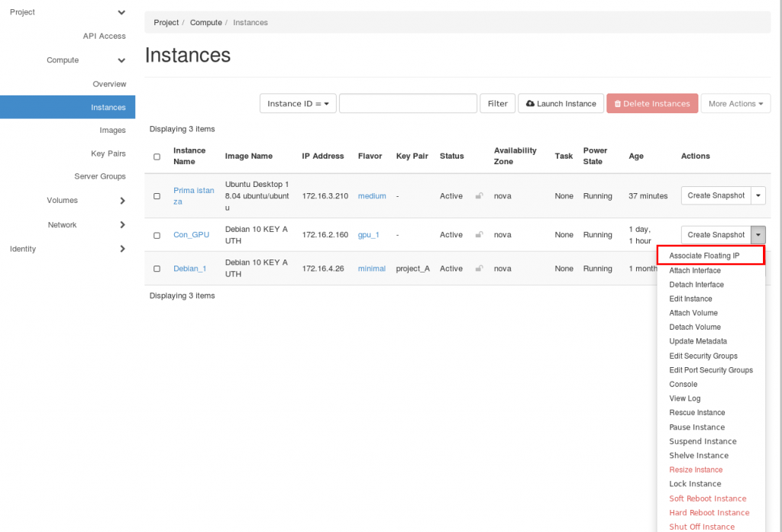Click lock icon in Prima istanza row
This screenshot has width=782, height=532.
click(x=479, y=196)
